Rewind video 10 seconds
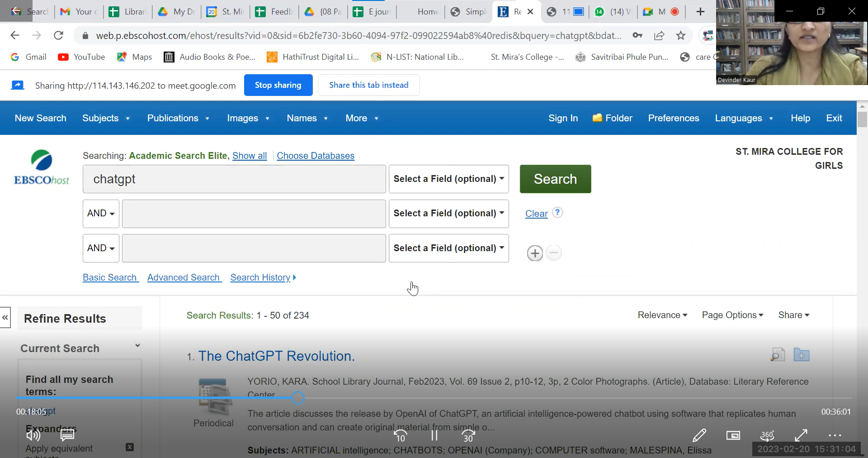This screenshot has height=458, width=868. pyautogui.click(x=401, y=436)
